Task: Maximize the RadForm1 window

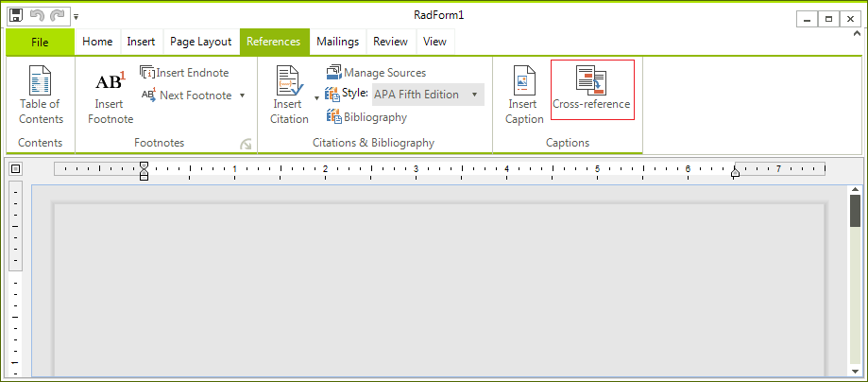Action: coord(828,20)
